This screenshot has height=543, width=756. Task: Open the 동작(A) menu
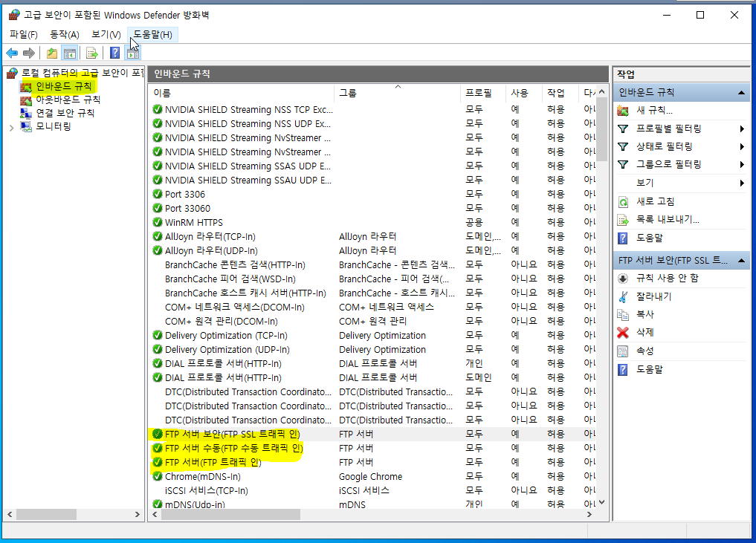pos(64,34)
